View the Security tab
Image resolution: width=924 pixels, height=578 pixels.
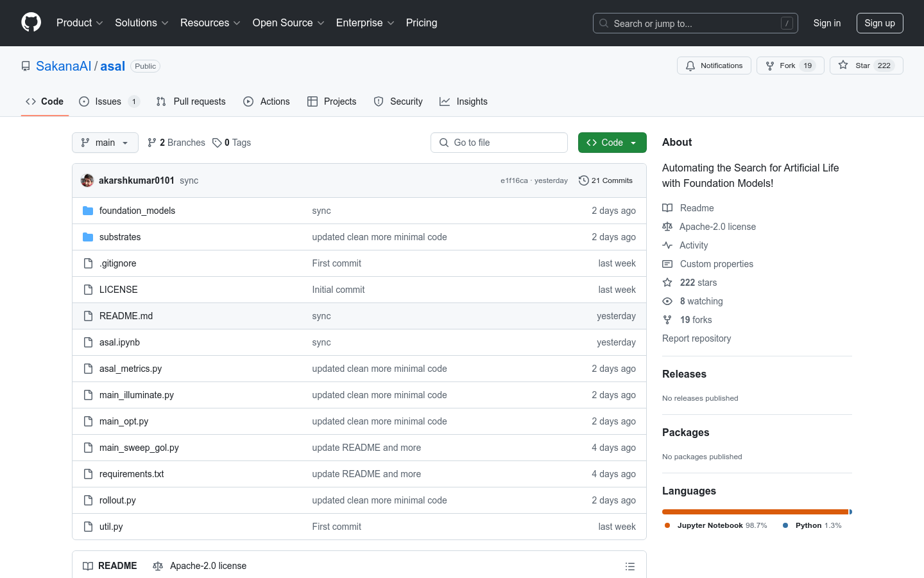398,101
